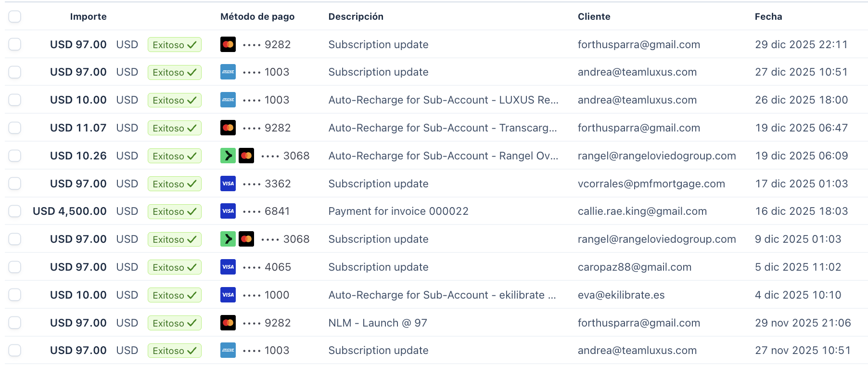Open customer vcorrales@pmfmortgage.com

pyautogui.click(x=651, y=183)
